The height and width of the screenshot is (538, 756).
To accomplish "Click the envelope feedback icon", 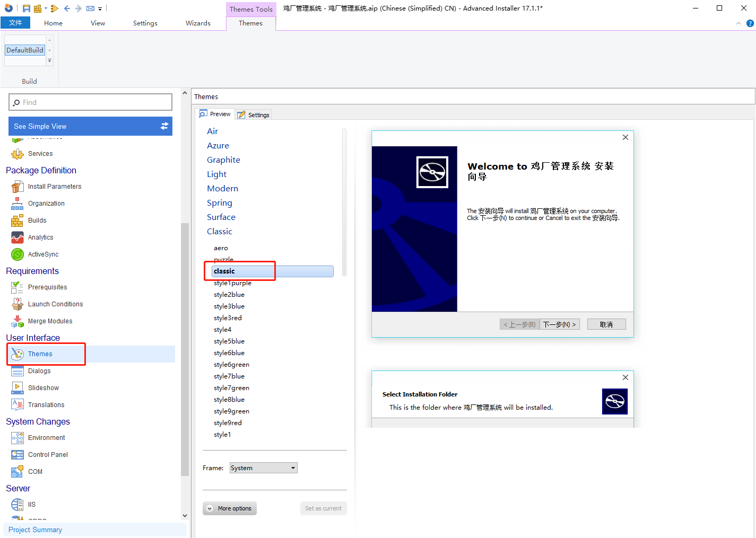I will (90, 8).
